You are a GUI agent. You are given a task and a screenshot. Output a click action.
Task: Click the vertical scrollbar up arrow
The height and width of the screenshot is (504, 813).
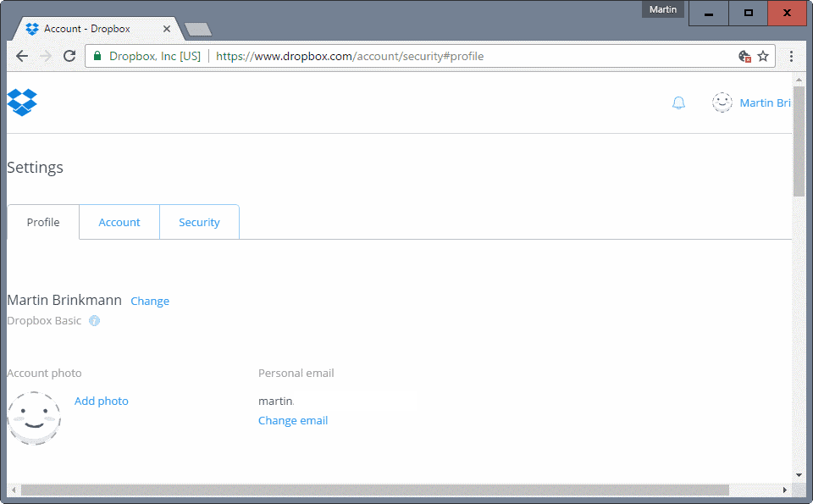point(799,80)
